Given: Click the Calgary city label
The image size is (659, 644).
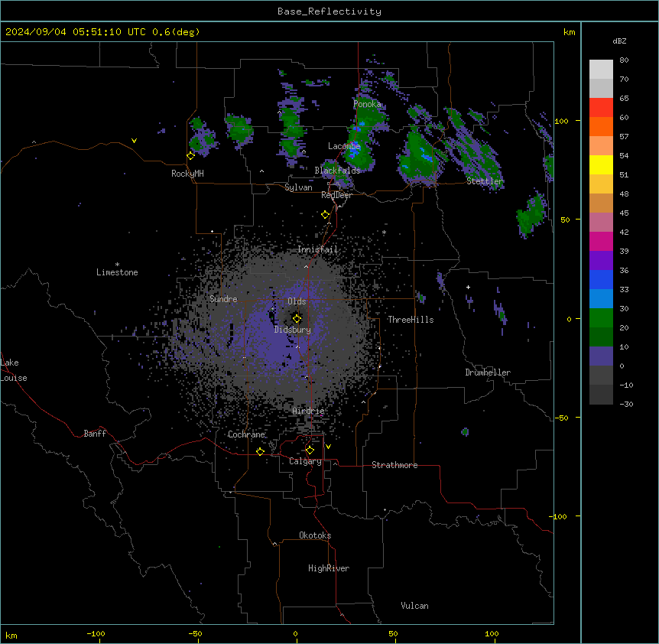Looking at the screenshot, I should click(x=305, y=461).
